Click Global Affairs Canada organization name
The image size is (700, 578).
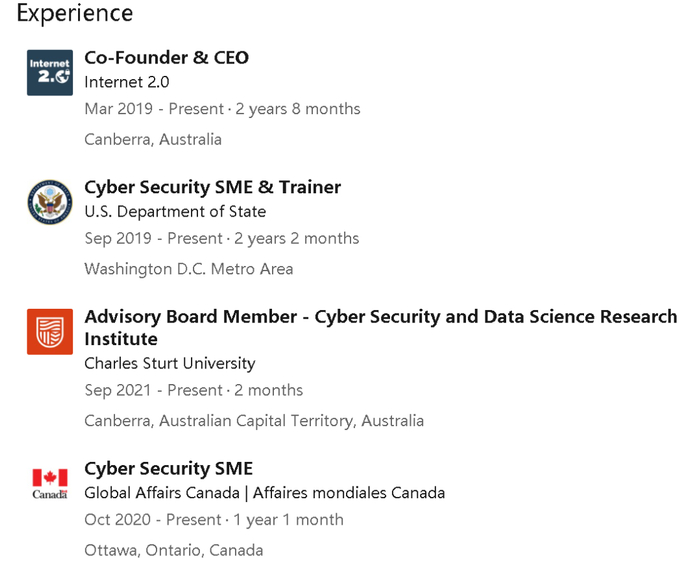click(264, 493)
